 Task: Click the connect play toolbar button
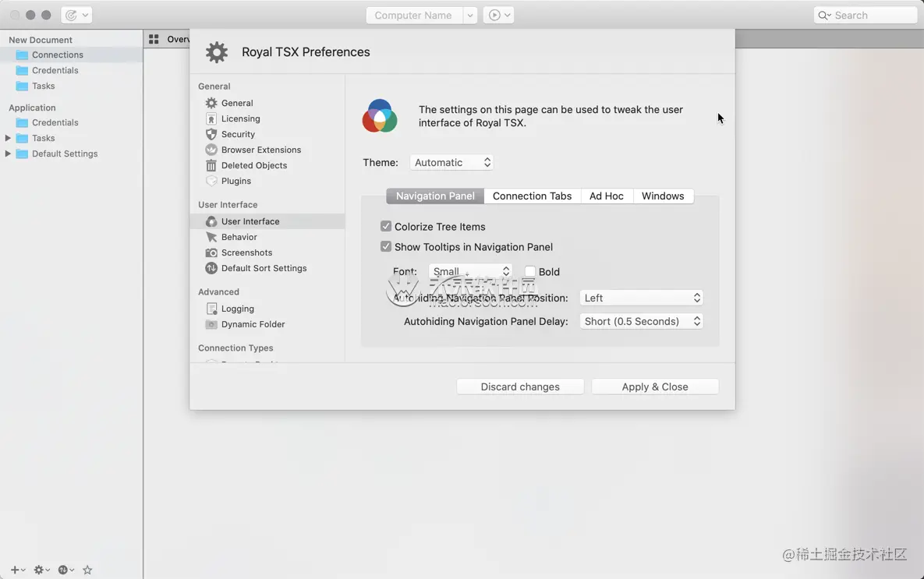tap(498, 16)
